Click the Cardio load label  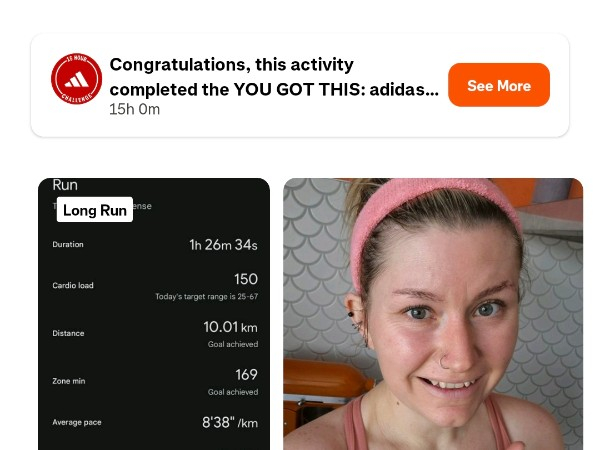coord(73,285)
